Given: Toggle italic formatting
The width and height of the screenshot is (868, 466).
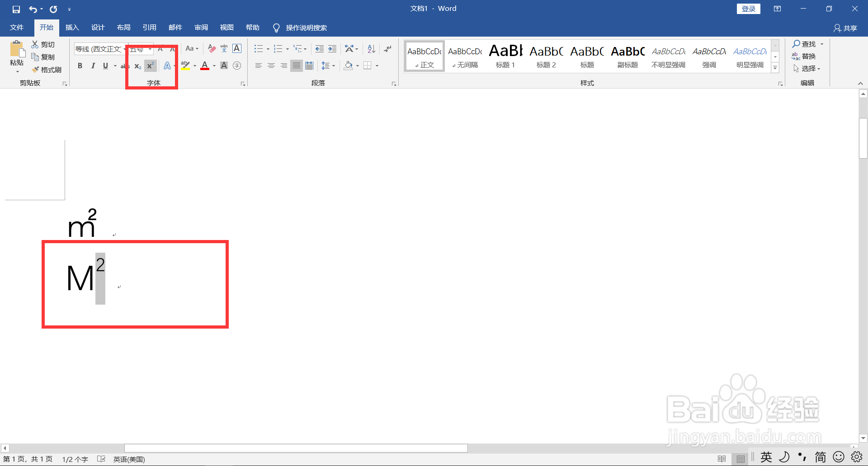Looking at the screenshot, I should pos(93,66).
